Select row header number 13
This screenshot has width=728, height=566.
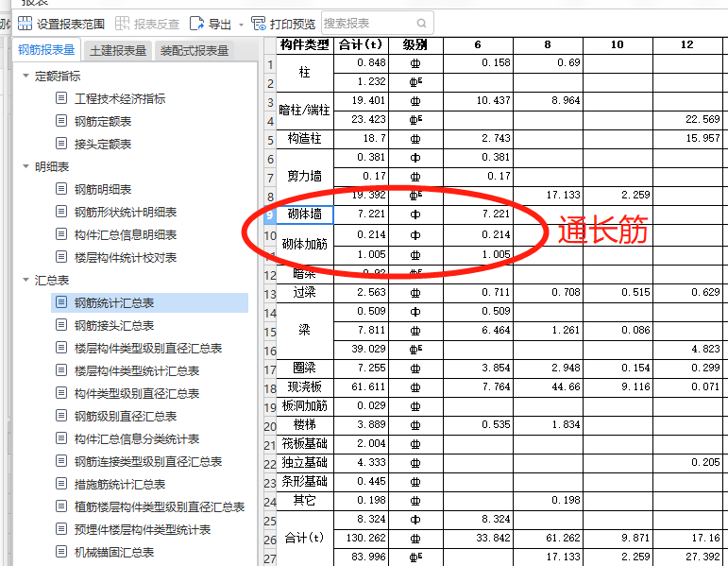click(270, 294)
